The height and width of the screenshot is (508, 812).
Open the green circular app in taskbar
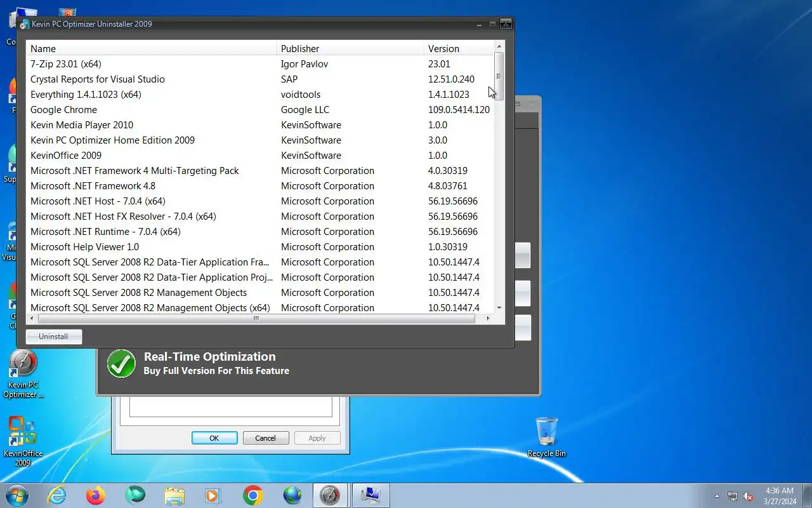point(135,495)
